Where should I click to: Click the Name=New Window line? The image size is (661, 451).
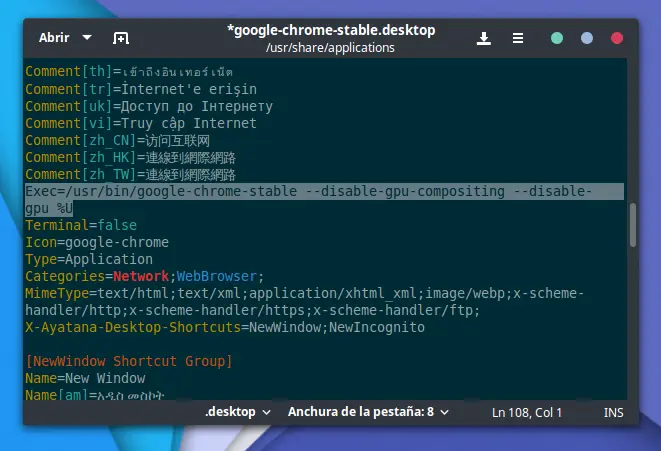[85, 379]
